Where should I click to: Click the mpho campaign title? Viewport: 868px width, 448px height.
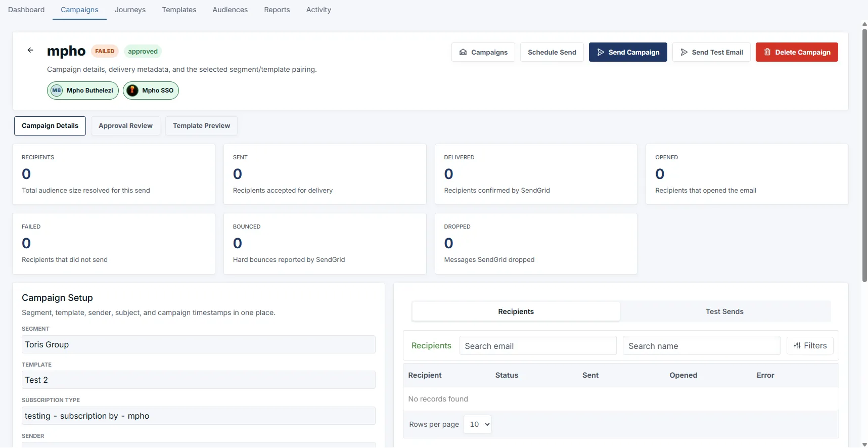tap(66, 51)
